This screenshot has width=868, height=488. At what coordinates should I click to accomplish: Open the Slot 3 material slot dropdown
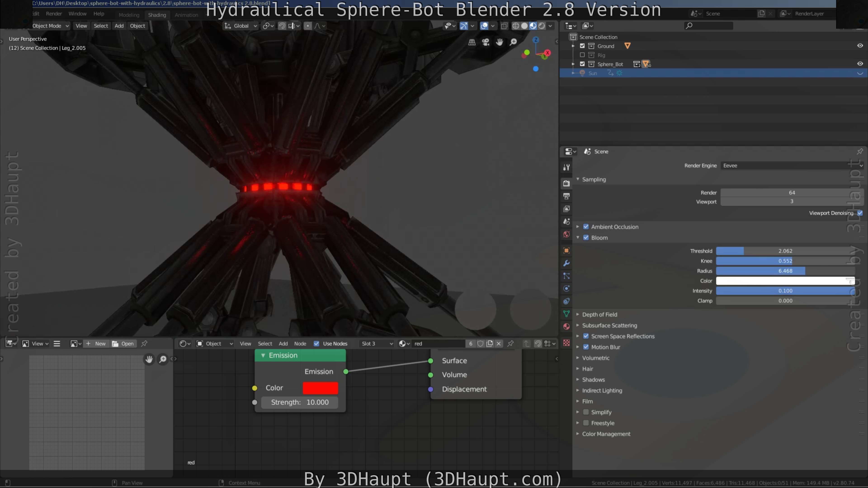377,343
